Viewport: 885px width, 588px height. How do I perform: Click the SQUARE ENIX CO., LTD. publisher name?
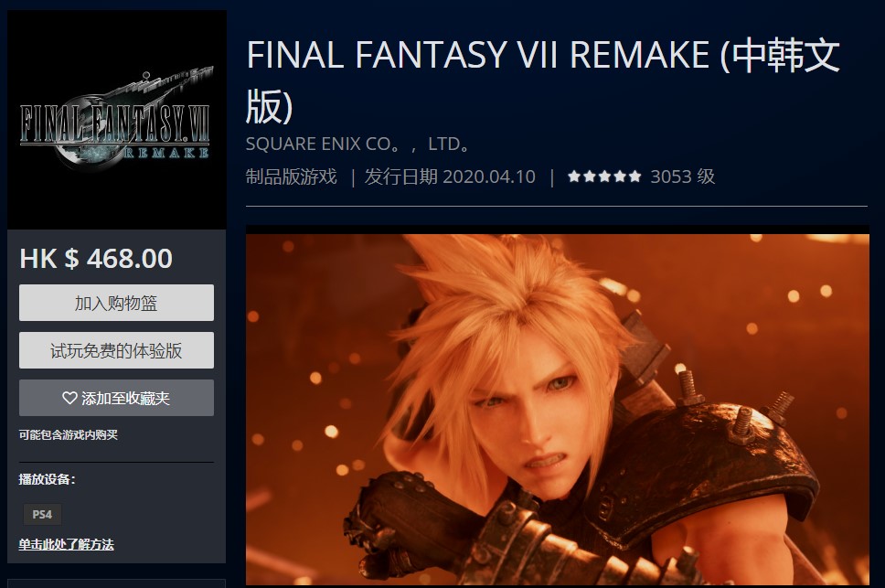[x=357, y=144]
